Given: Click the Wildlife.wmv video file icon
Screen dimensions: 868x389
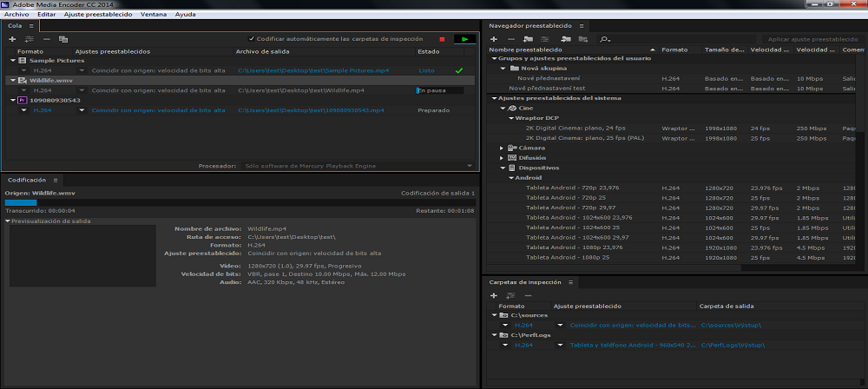Looking at the screenshot, I should [23, 81].
